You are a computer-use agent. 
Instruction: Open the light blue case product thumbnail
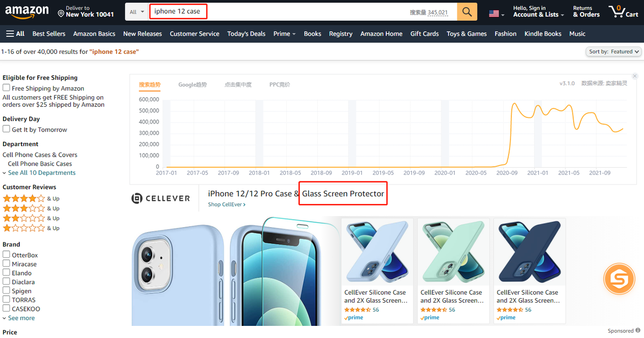pyautogui.click(x=377, y=252)
